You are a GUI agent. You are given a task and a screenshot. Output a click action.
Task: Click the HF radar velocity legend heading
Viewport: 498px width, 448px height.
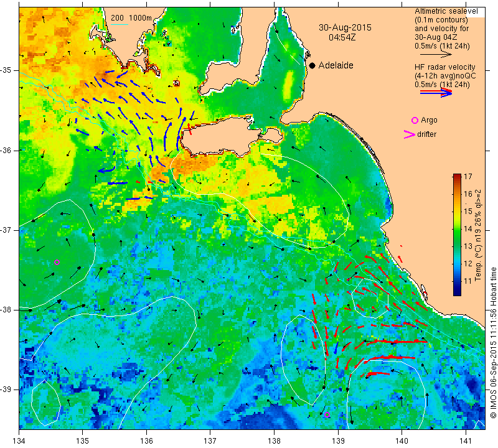[x=444, y=67]
